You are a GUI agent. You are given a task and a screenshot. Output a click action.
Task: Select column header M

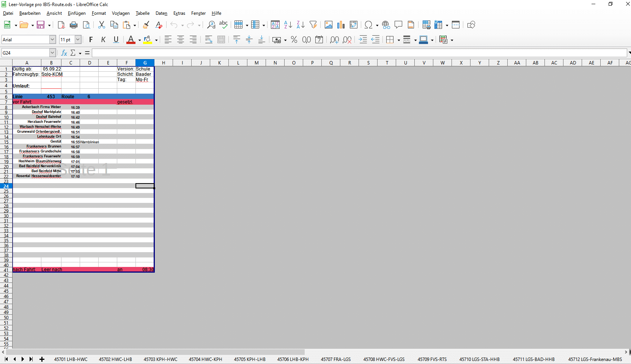(x=256, y=63)
